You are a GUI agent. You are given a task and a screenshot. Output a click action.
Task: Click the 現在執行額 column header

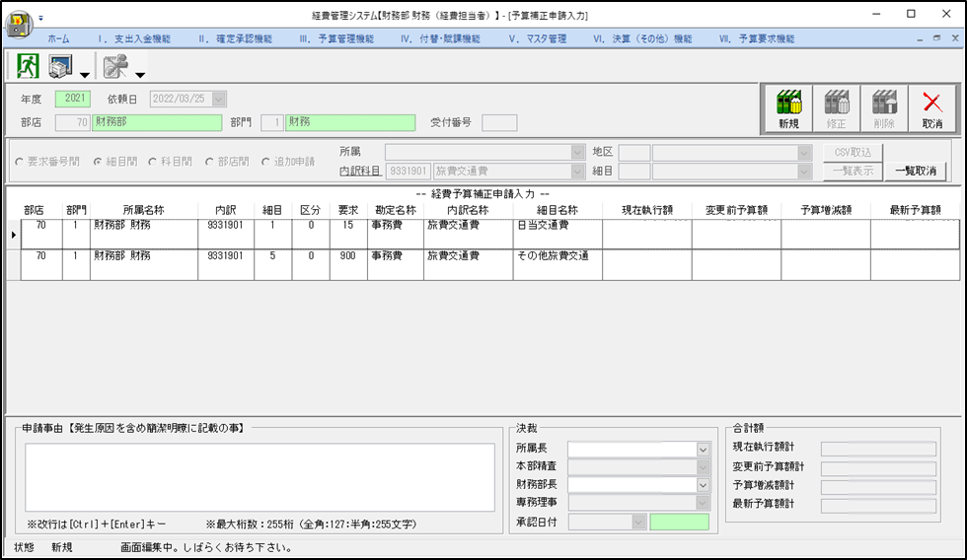647,210
